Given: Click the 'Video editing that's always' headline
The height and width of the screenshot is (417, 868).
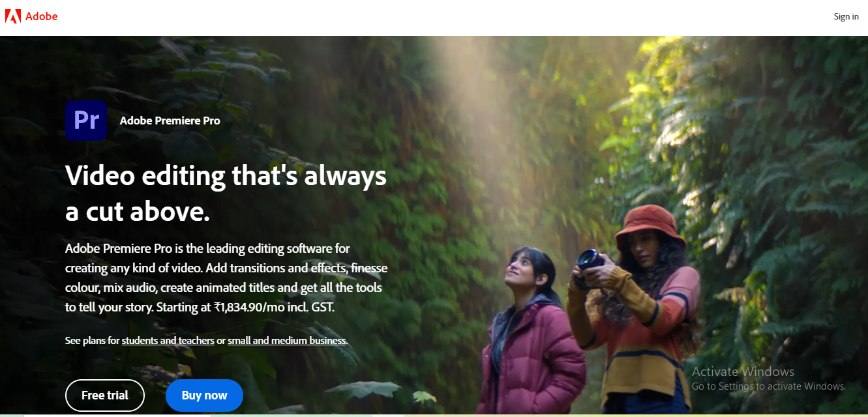Looking at the screenshot, I should 226,176.
